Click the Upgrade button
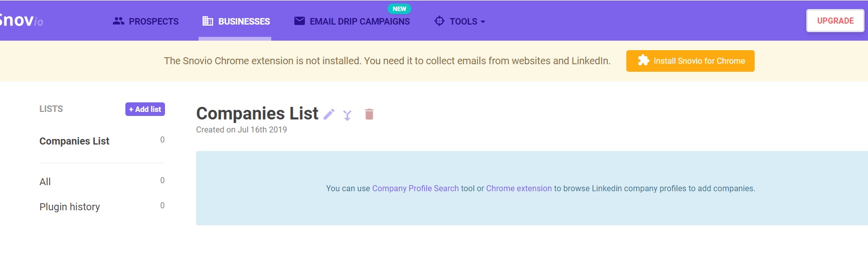This screenshot has width=868, height=272. tap(835, 21)
